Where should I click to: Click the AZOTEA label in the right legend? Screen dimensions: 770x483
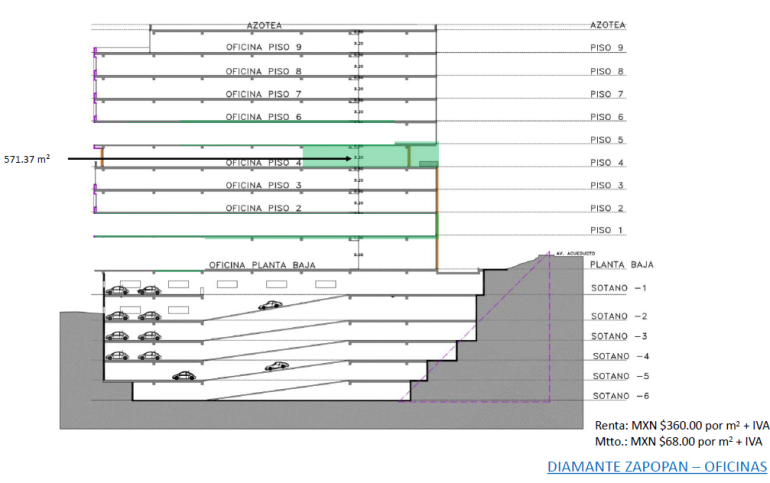[x=607, y=25]
